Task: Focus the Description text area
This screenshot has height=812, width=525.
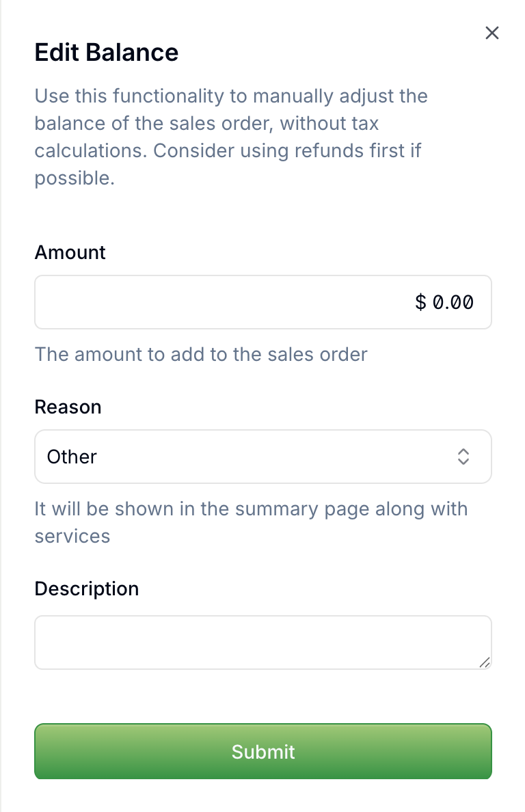Action: point(263,642)
